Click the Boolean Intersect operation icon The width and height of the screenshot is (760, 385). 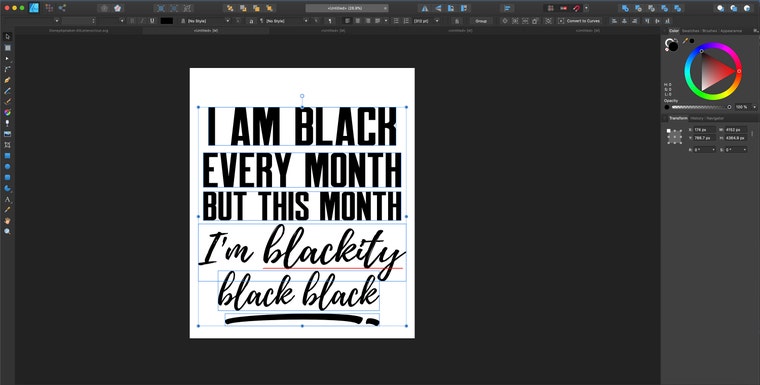pos(651,8)
